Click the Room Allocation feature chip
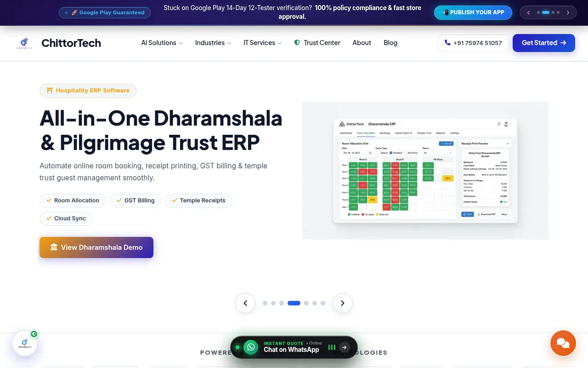 point(73,201)
